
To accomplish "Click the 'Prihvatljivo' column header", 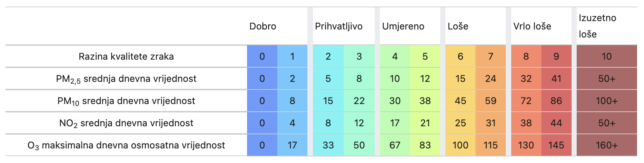I will [x=339, y=27].
